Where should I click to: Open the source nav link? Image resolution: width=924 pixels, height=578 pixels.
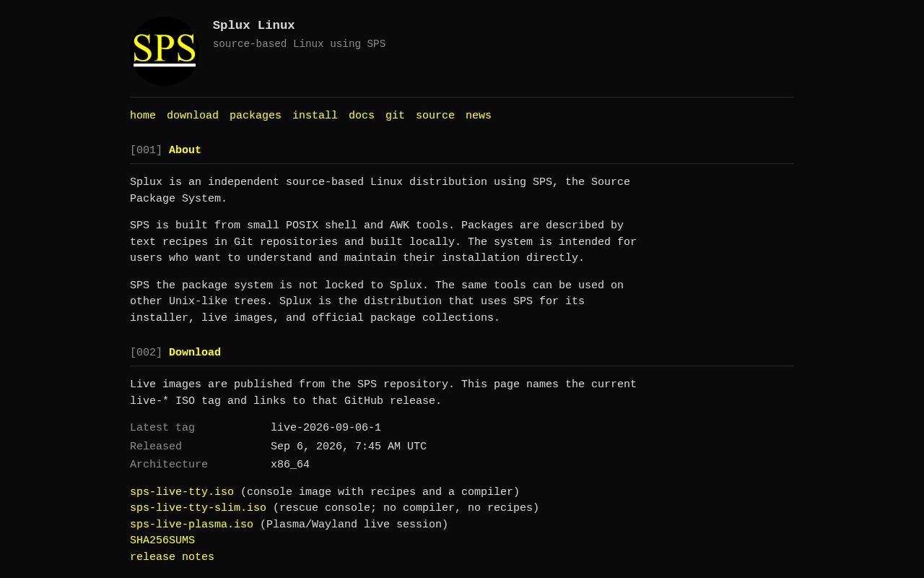(435, 116)
